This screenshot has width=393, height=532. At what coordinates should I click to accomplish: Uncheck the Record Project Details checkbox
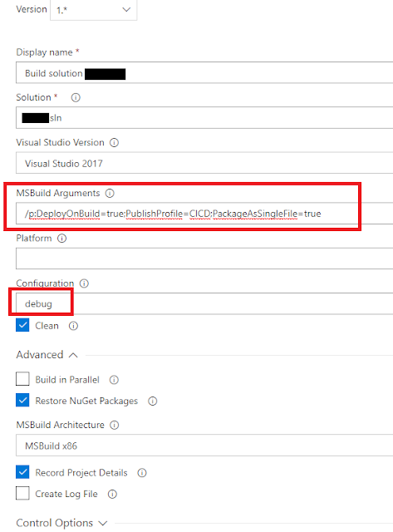[x=22, y=472]
